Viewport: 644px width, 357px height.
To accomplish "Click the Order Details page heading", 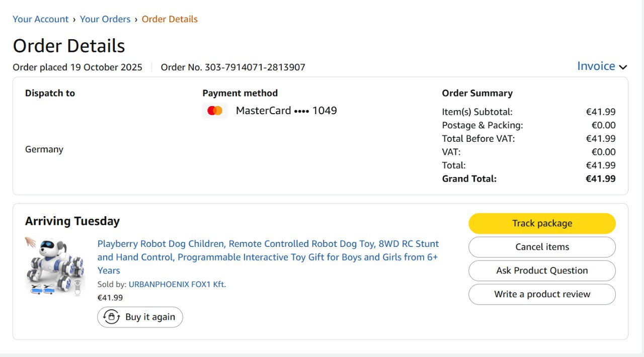I will click(x=69, y=46).
